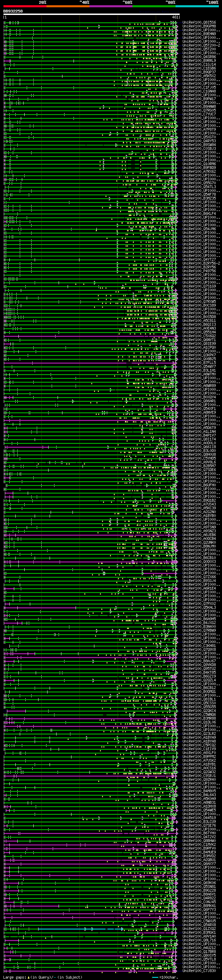Click label UniRef100_B4M805
This screenshot has height=980, width=222.
(199, 791)
